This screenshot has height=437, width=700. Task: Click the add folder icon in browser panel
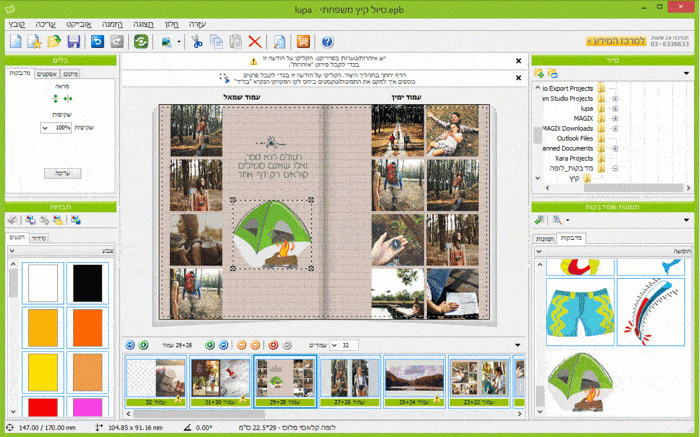539,73
